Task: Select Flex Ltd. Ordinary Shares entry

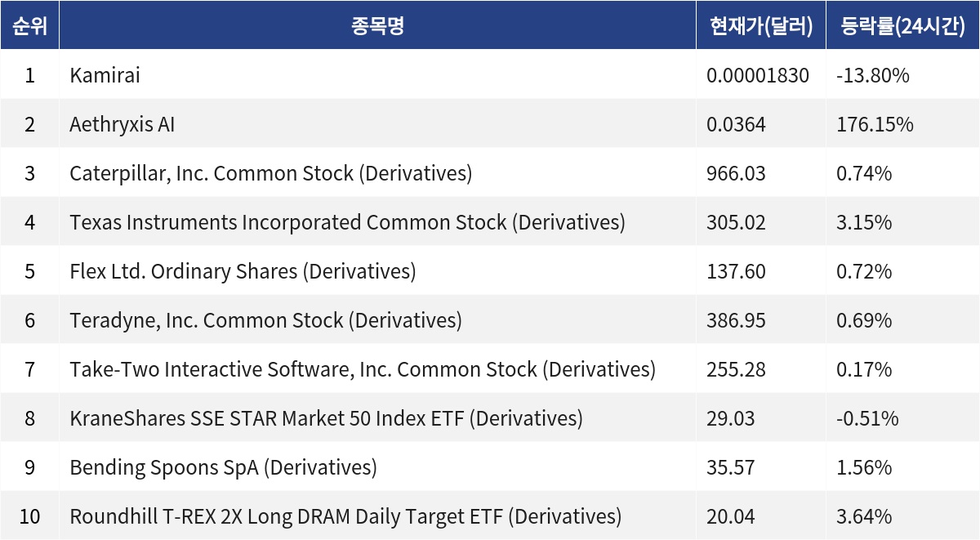Action: point(243,272)
